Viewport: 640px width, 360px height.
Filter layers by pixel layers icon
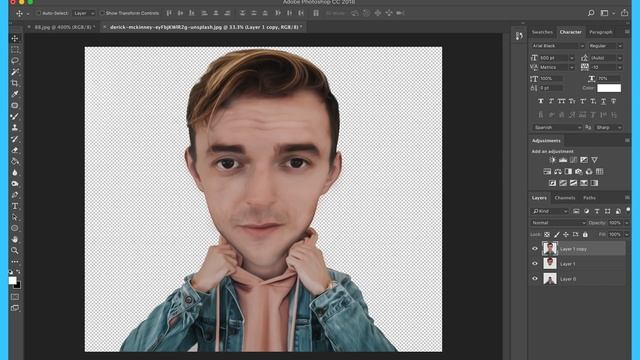point(576,211)
